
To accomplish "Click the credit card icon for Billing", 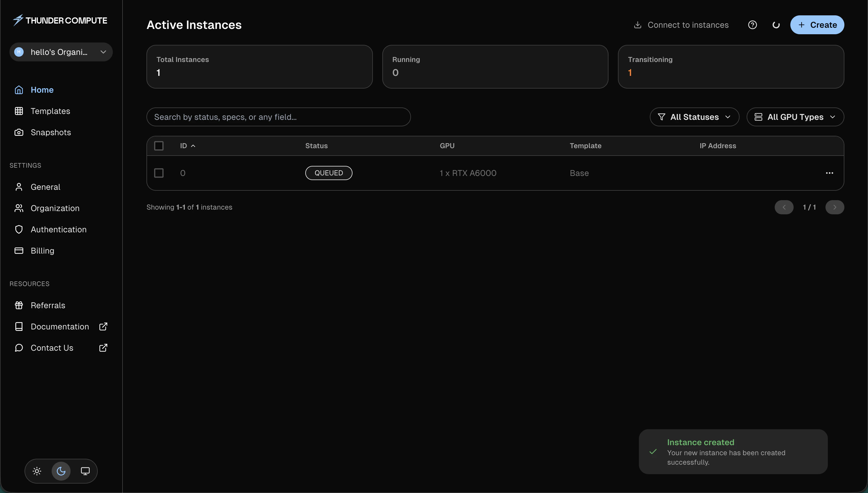I will click(x=19, y=251).
